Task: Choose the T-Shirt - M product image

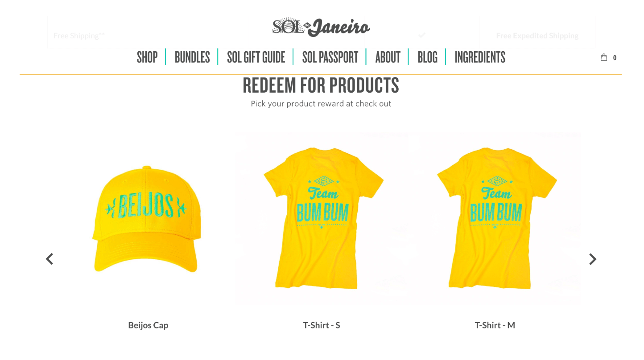Action: tap(495, 218)
